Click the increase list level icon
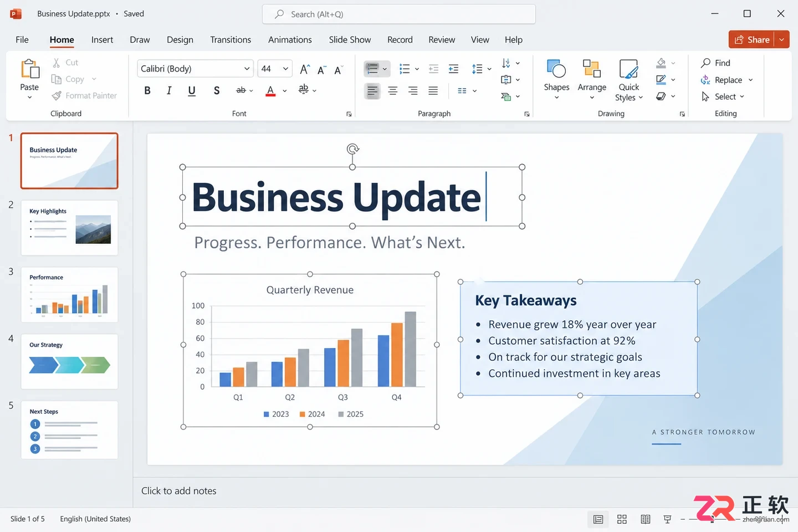The height and width of the screenshot is (532, 798). coord(453,69)
